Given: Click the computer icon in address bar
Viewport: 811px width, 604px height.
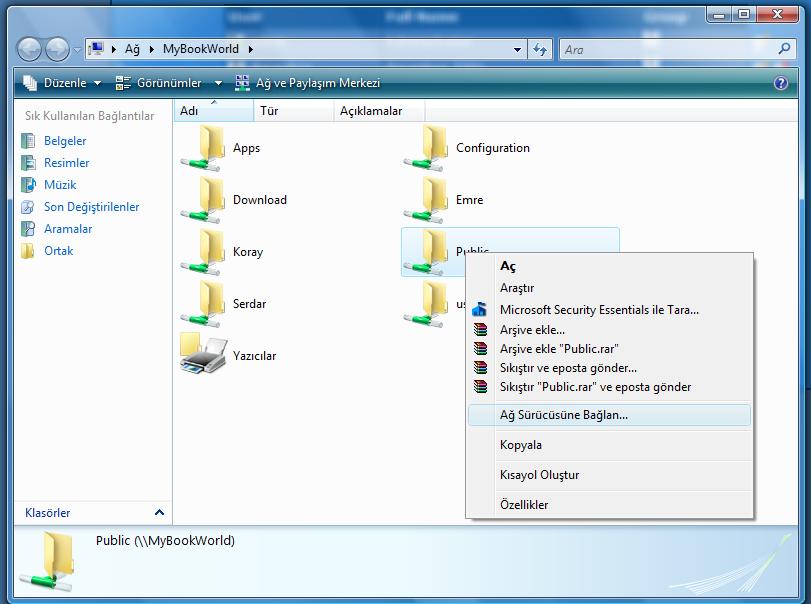Looking at the screenshot, I should (96, 49).
